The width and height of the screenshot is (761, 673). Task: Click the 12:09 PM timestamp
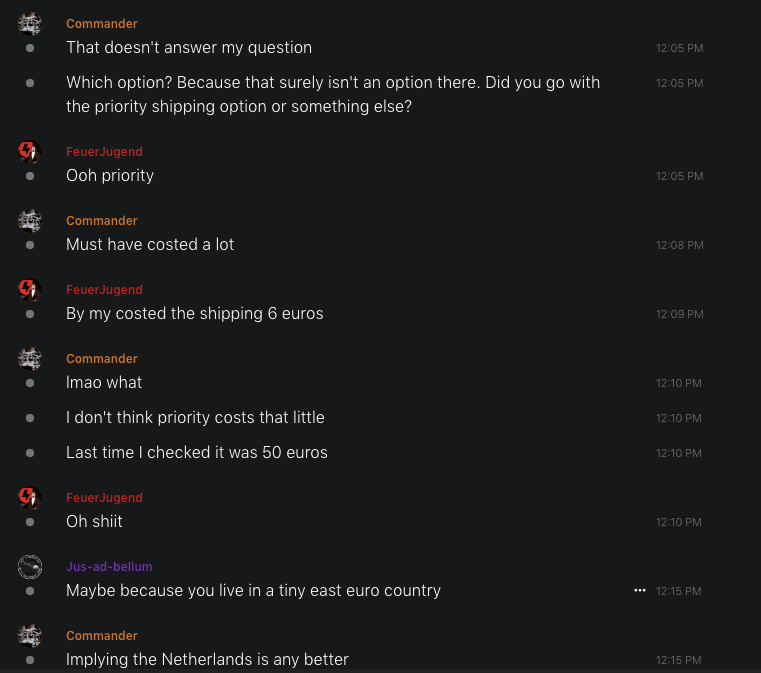click(x=679, y=315)
